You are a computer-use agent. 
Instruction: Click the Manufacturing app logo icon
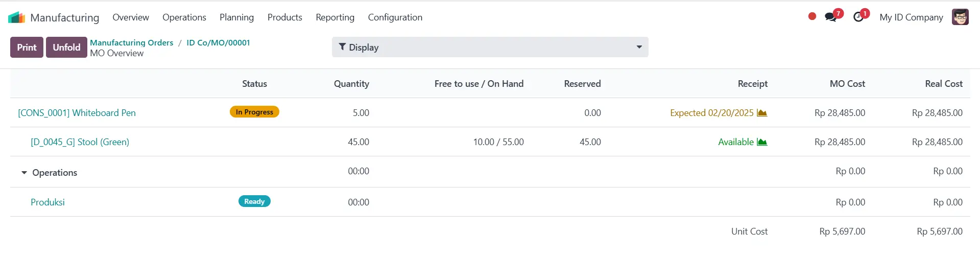coord(16,17)
